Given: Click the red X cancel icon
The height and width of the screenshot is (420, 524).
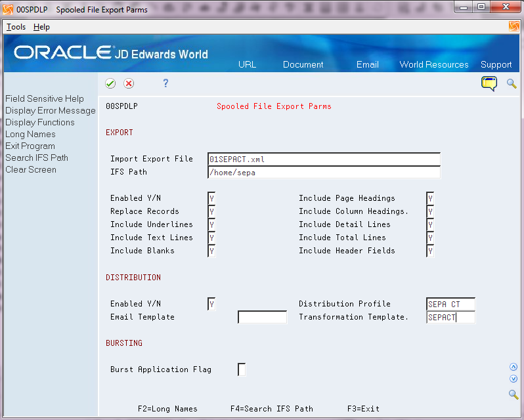Looking at the screenshot, I should pyautogui.click(x=129, y=83).
